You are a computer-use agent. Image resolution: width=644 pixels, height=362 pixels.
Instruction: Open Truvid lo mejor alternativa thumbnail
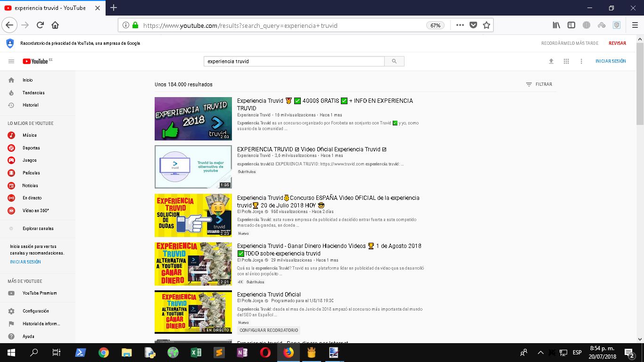pos(193,167)
